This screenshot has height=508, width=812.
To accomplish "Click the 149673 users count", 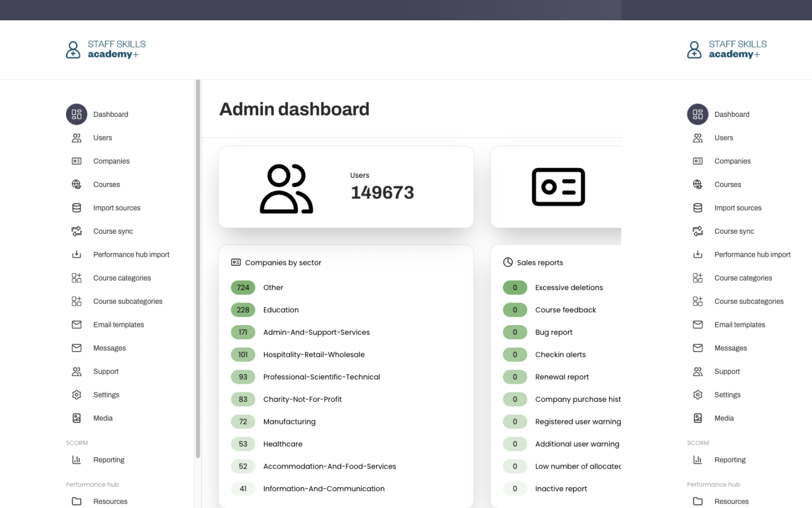I will [382, 192].
